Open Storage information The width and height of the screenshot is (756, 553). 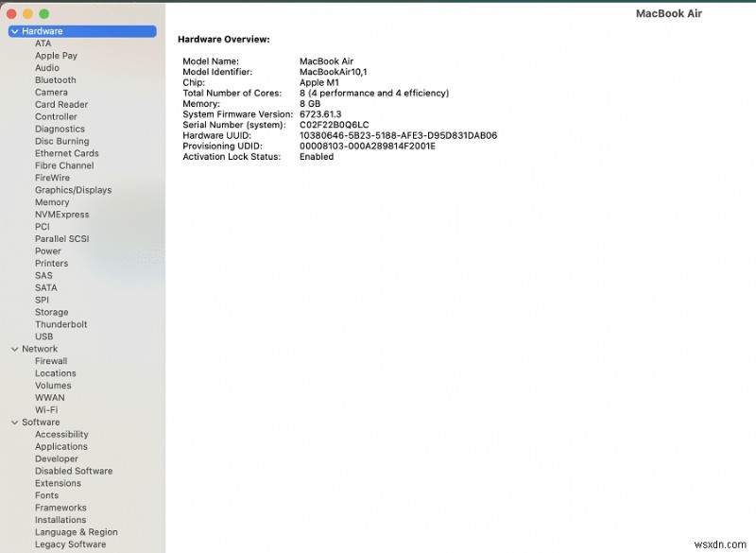(51, 312)
